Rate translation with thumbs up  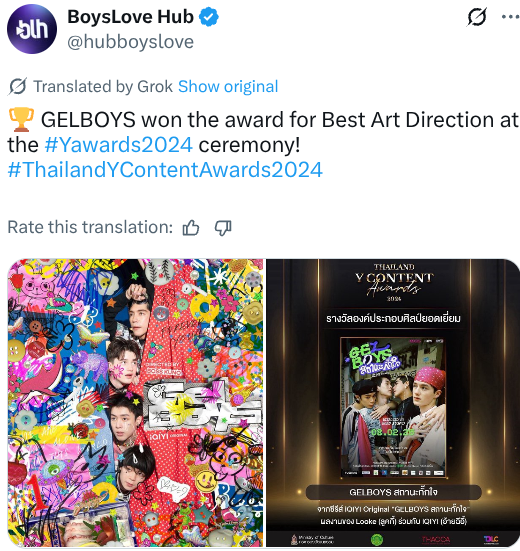click(191, 228)
